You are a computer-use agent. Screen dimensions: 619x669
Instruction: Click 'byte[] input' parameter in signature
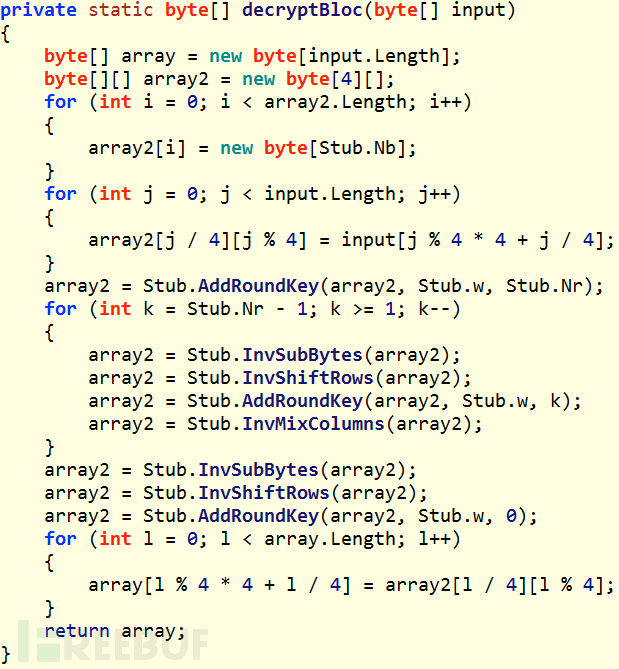pyautogui.click(x=439, y=10)
